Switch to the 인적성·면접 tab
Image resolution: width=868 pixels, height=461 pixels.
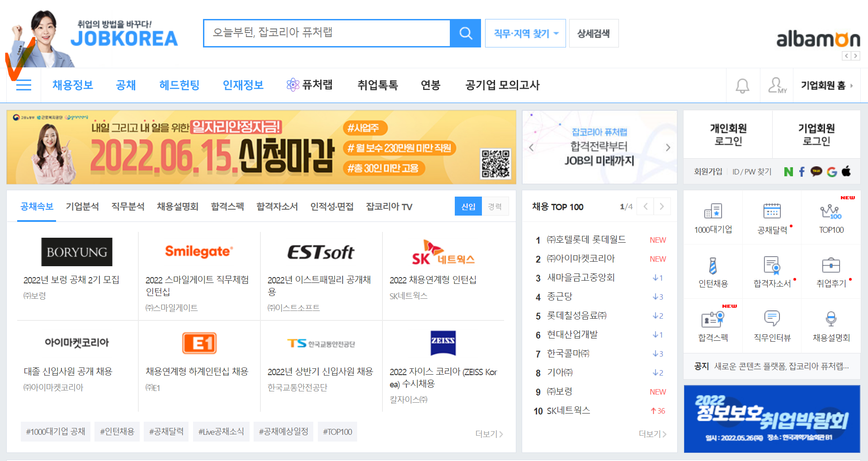click(332, 207)
